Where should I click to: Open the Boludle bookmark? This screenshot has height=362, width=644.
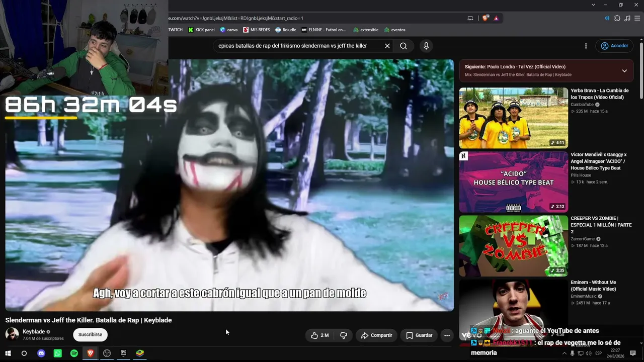click(x=286, y=30)
